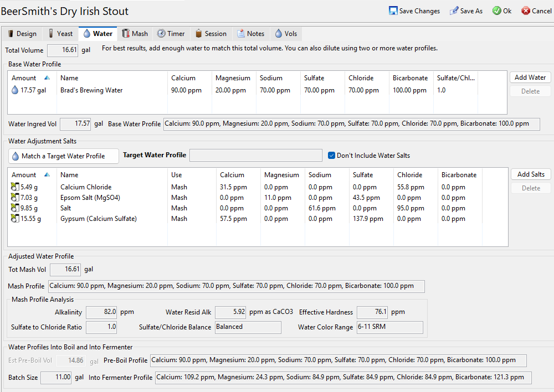Viewport: 554px width, 392px height.
Task: Click the 61.6 ppm sodium cell
Action: (322, 208)
